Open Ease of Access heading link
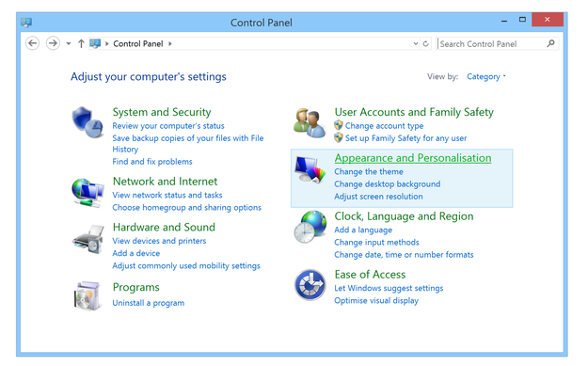This screenshot has width=588, height=366. (x=370, y=274)
